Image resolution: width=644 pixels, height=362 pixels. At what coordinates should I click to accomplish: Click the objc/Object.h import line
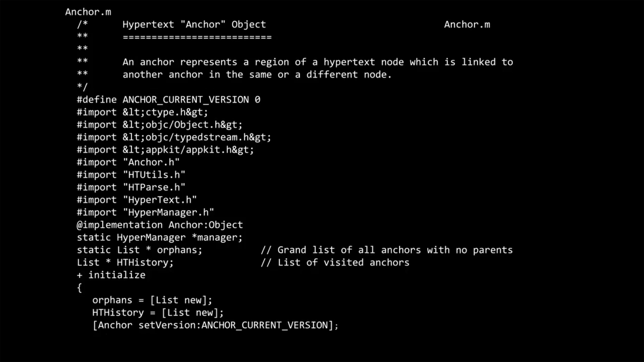(x=160, y=125)
